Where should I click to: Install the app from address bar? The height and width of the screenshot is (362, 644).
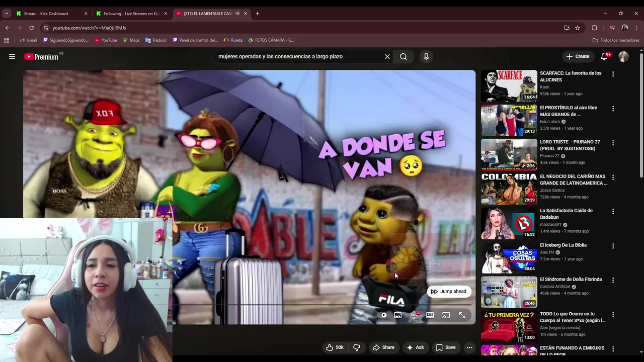[x=567, y=28]
